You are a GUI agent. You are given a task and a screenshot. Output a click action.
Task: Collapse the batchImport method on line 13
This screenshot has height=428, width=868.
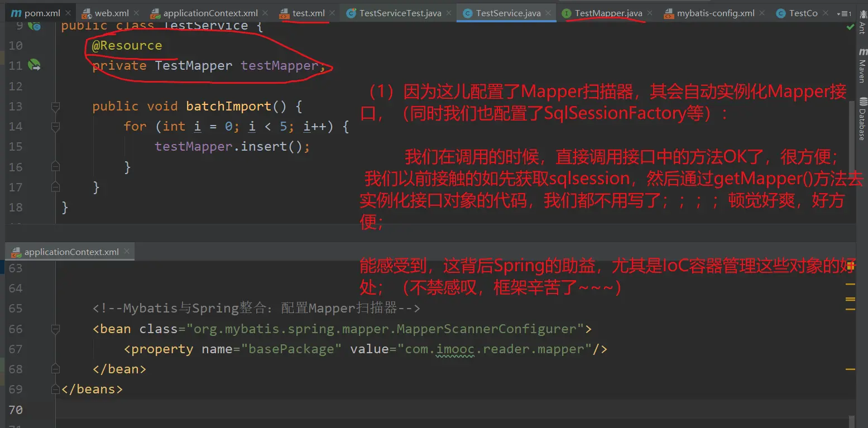(55, 106)
